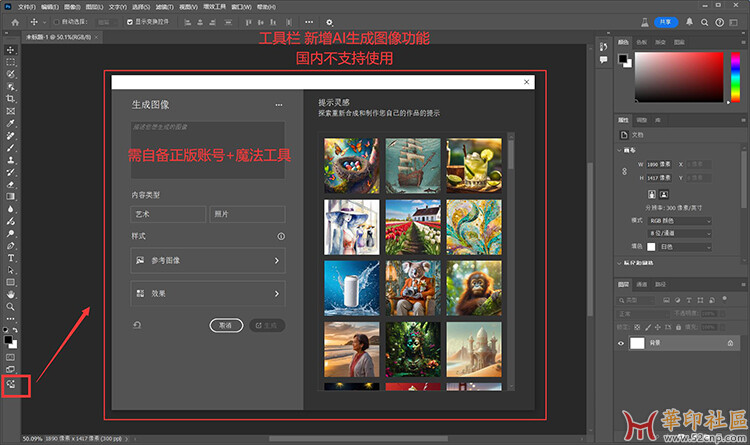This screenshot has height=445, width=750.
Task: Open the options bar gear settings
Action: [x=330, y=22]
